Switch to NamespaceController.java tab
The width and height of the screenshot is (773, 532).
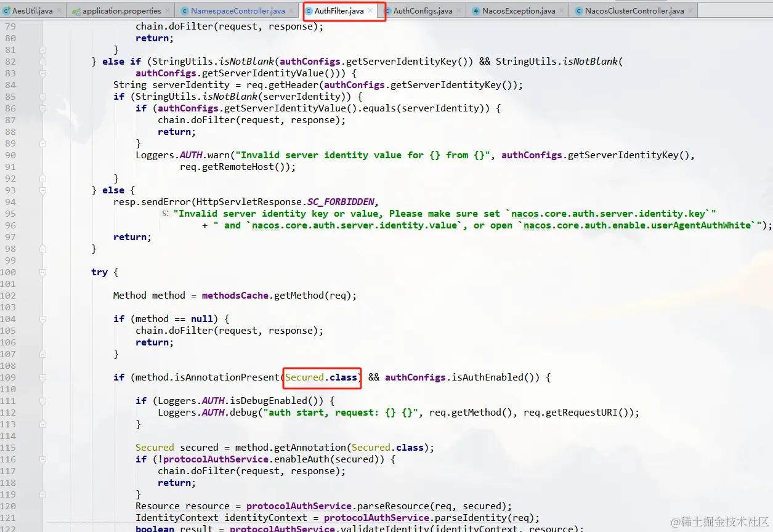click(238, 11)
